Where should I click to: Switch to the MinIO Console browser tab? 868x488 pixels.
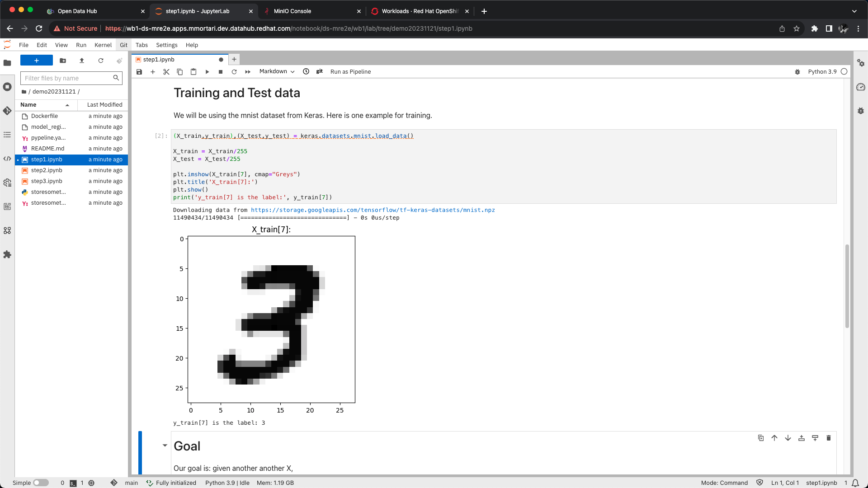point(292,11)
